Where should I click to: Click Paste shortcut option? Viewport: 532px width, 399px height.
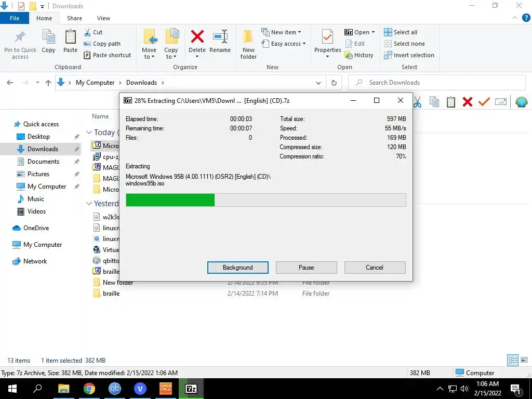(x=108, y=55)
